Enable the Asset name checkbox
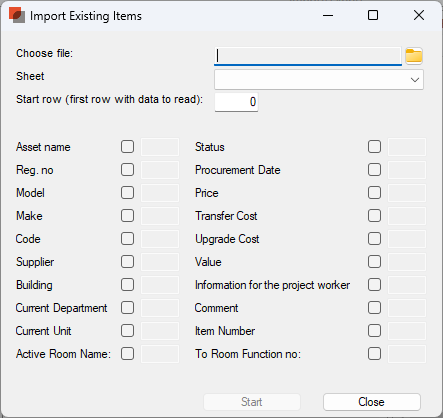 127,147
